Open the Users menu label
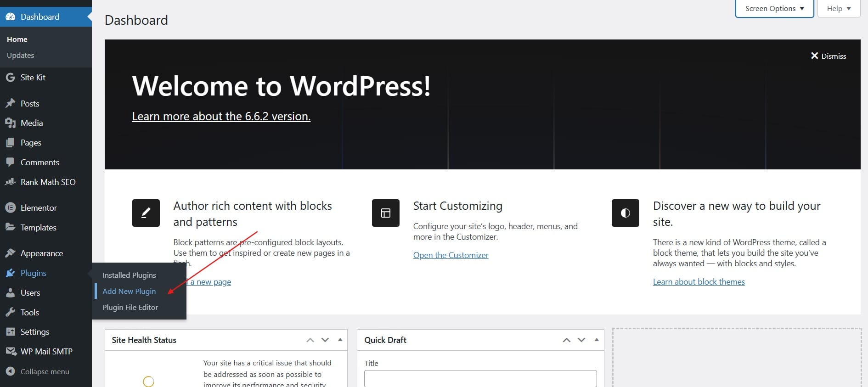Viewport: 868px width, 387px height. coord(30,293)
